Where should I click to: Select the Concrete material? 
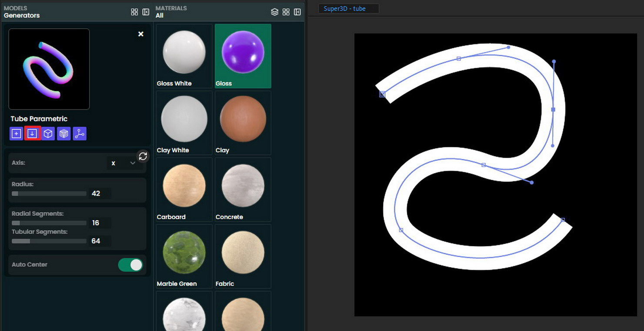[x=243, y=190]
